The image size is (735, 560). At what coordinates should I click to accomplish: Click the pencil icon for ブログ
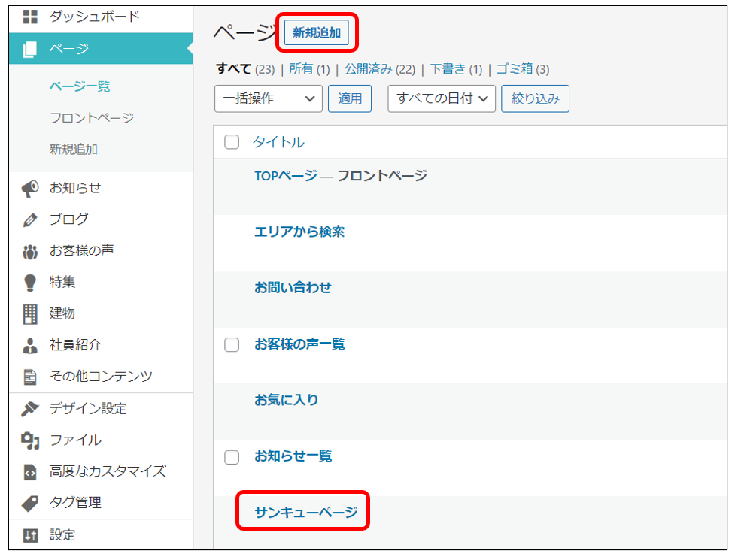click(x=29, y=220)
